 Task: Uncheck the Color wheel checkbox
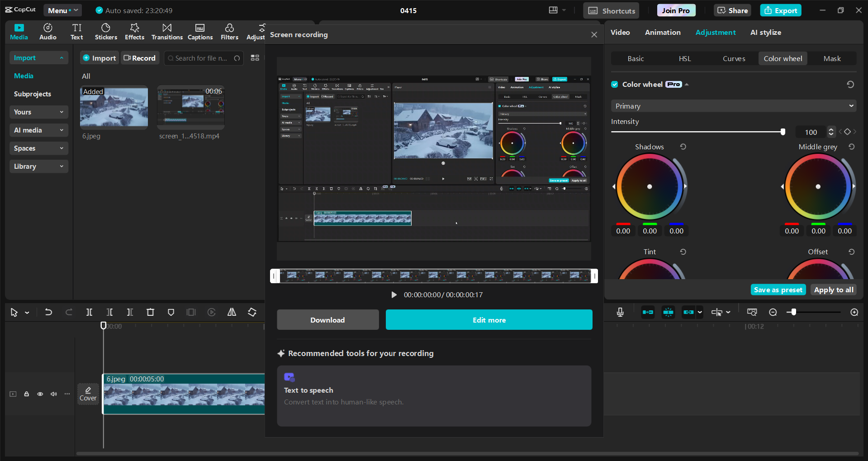tap(615, 84)
